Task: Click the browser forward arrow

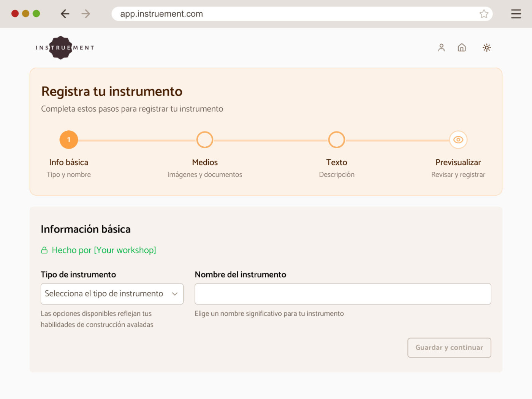Action: click(86, 14)
